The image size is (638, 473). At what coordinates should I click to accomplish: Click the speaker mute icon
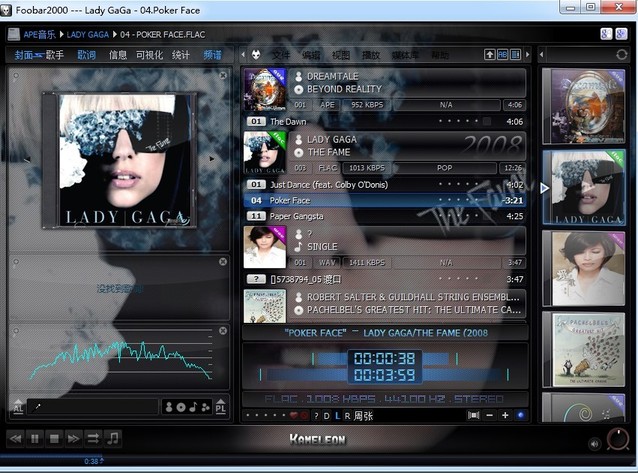pos(594,444)
